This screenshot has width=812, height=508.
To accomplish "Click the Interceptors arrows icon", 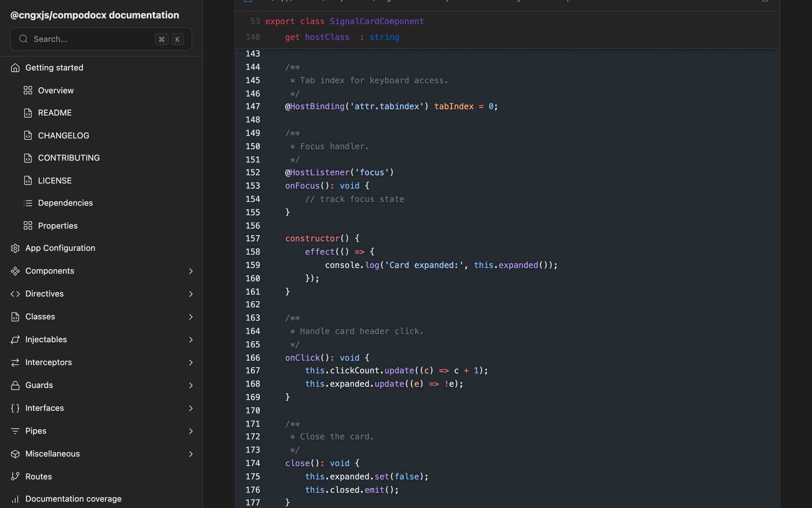I will [x=15, y=362].
